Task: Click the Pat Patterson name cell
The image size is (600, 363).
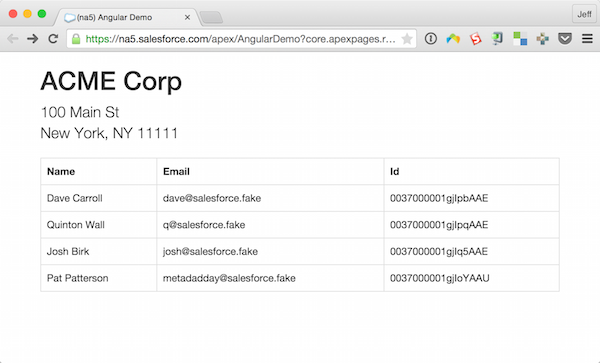Action: click(99, 278)
